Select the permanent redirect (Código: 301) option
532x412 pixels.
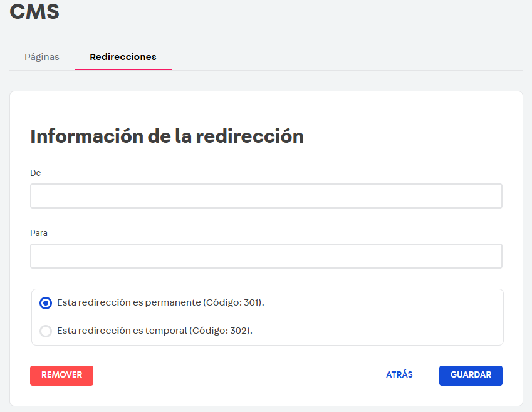pyautogui.click(x=45, y=302)
